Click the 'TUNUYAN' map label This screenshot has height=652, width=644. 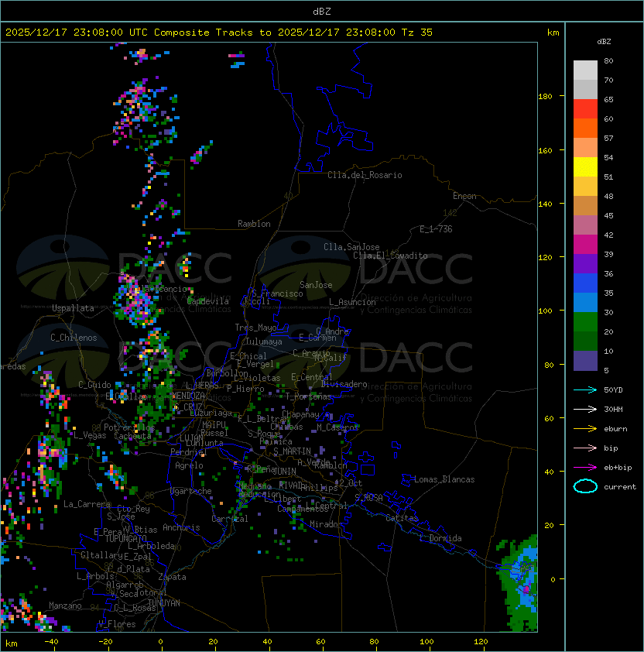(164, 603)
